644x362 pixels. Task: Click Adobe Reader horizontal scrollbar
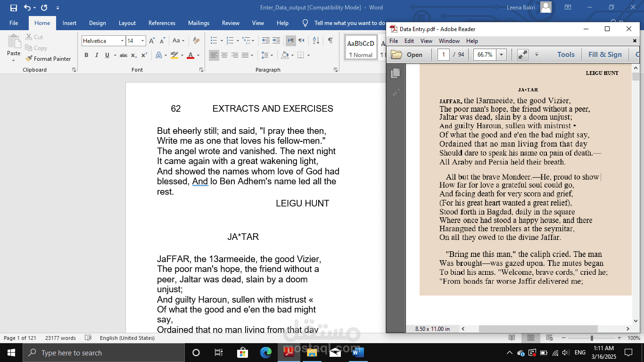pos(538,329)
